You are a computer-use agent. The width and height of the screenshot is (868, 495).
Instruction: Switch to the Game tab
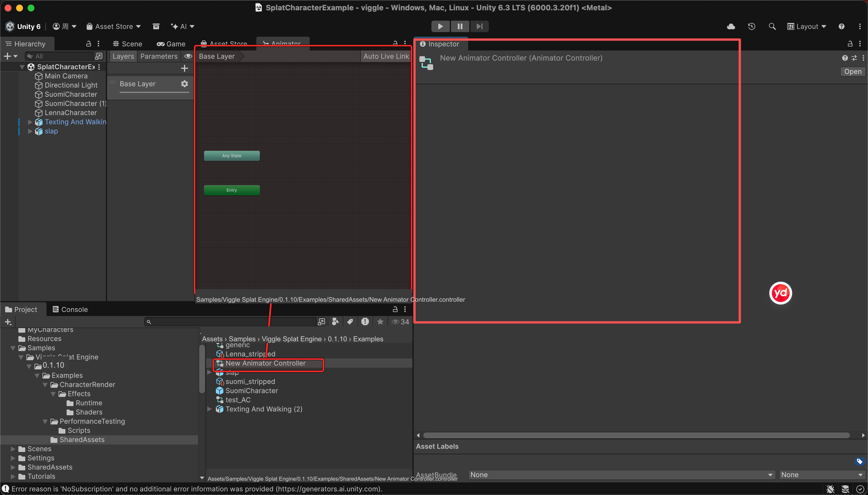171,44
